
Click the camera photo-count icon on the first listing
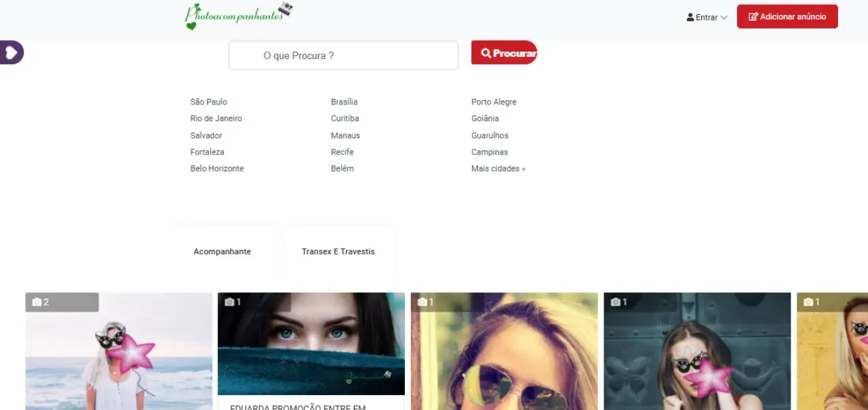tap(37, 302)
